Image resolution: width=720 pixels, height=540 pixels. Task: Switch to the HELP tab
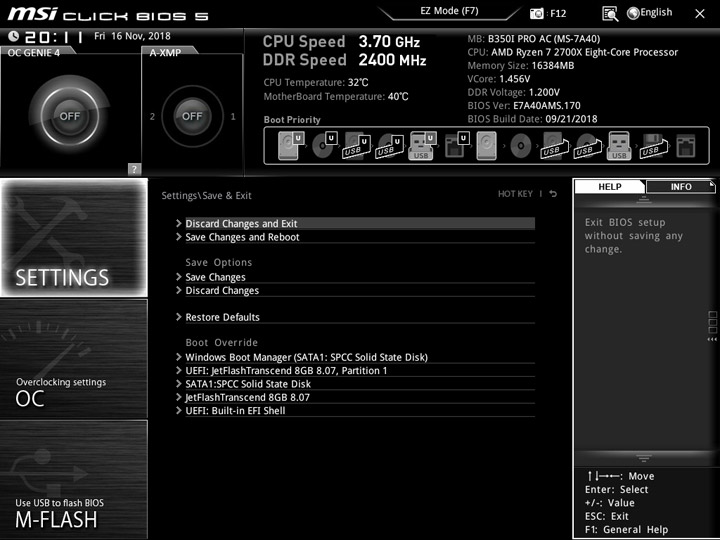point(609,186)
